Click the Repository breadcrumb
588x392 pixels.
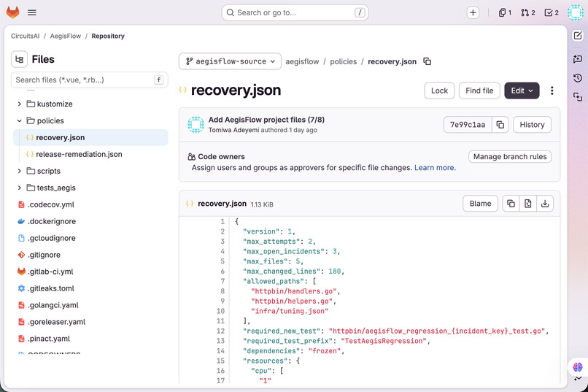[108, 36]
